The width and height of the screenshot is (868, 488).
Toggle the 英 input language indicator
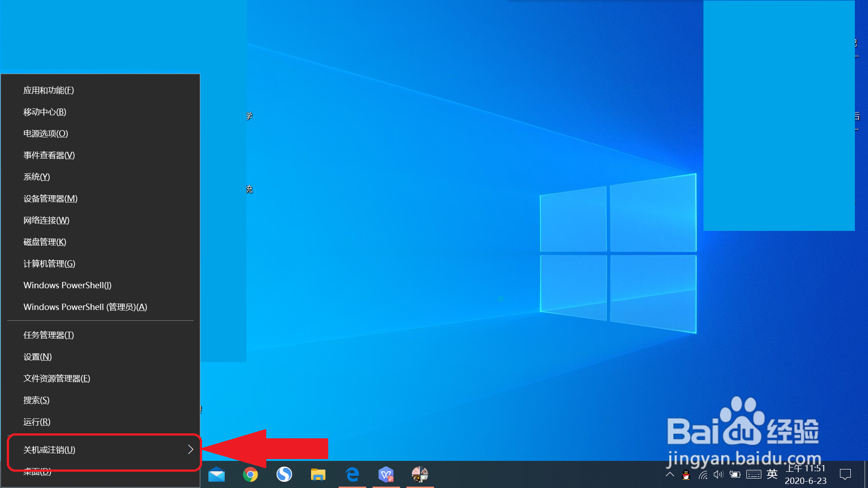pyautogui.click(x=772, y=474)
